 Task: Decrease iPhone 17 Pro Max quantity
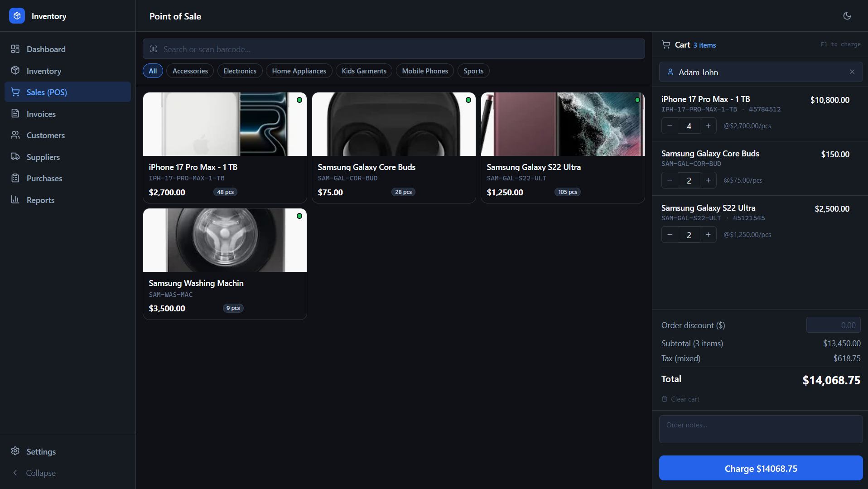670,126
